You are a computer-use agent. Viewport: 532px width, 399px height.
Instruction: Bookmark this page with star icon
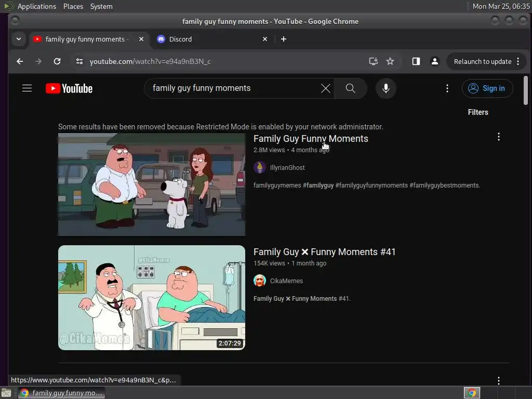[x=390, y=61]
